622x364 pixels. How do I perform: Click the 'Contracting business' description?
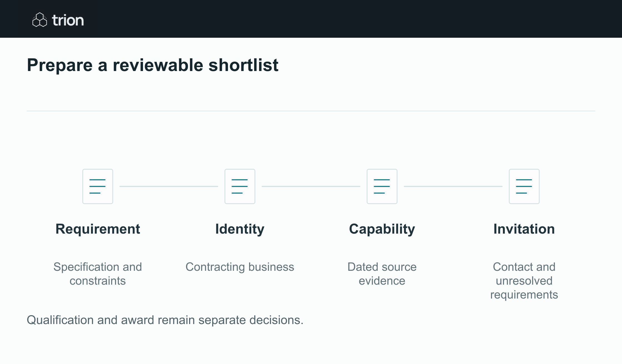240,267
